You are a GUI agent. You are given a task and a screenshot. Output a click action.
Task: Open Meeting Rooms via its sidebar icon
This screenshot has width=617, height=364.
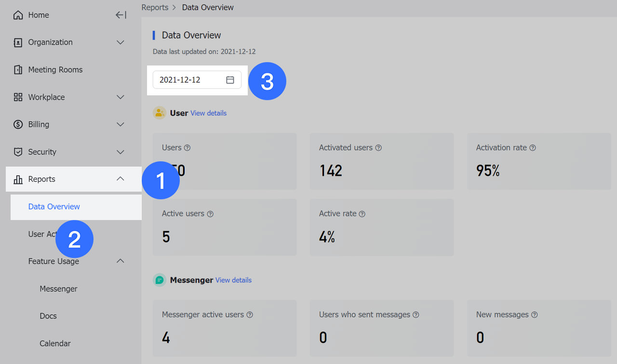[x=17, y=69]
